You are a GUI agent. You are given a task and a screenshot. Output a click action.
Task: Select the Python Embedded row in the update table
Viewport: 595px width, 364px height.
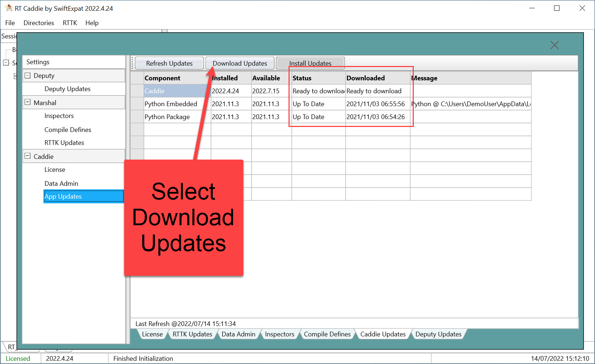tap(171, 104)
